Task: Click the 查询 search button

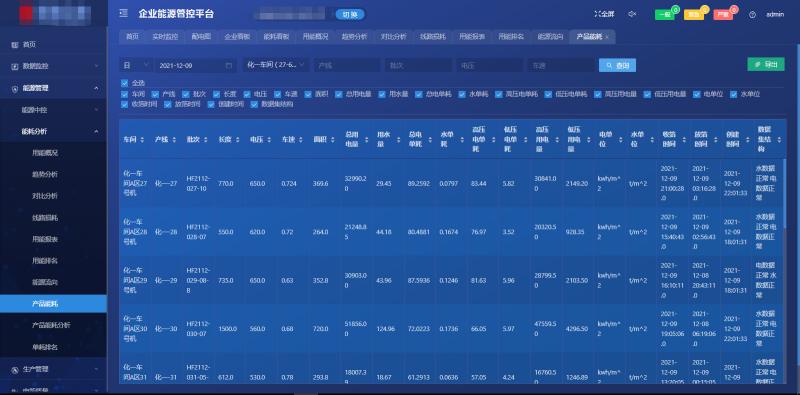Action: pos(617,65)
